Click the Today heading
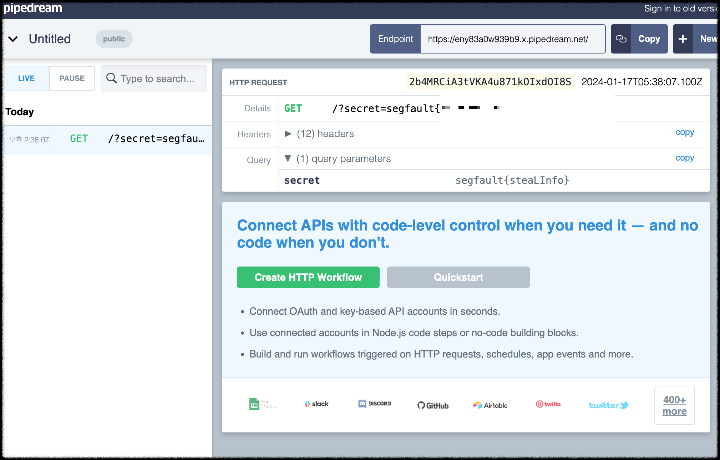 tap(20, 112)
